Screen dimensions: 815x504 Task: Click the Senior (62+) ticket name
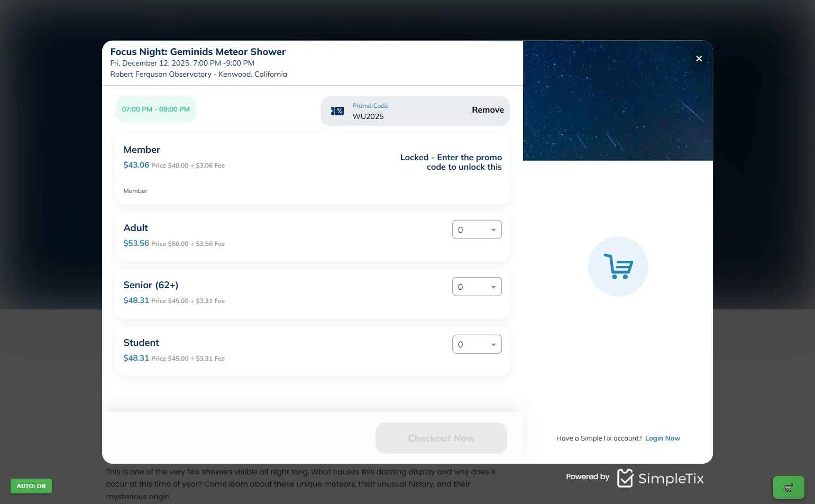tap(151, 285)
